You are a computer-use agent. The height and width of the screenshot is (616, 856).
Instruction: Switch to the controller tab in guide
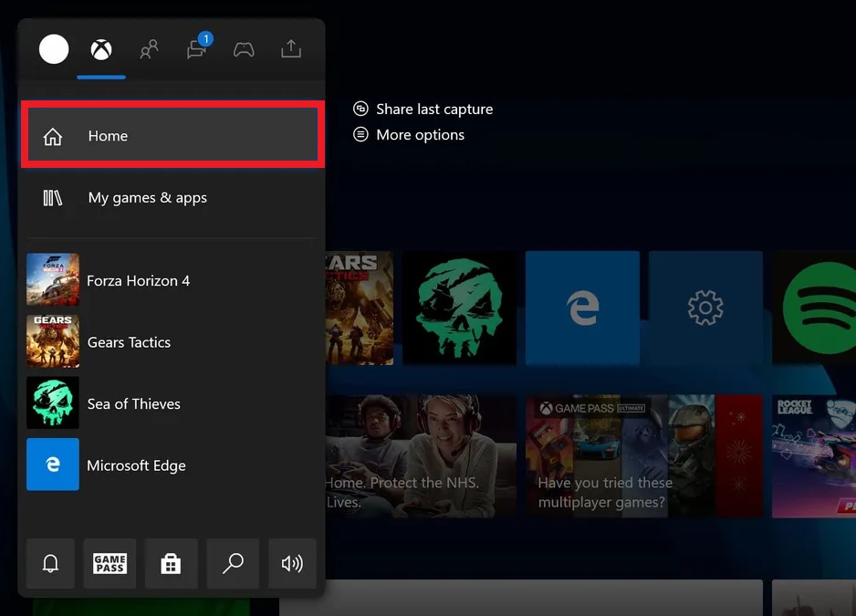point(244,50)
